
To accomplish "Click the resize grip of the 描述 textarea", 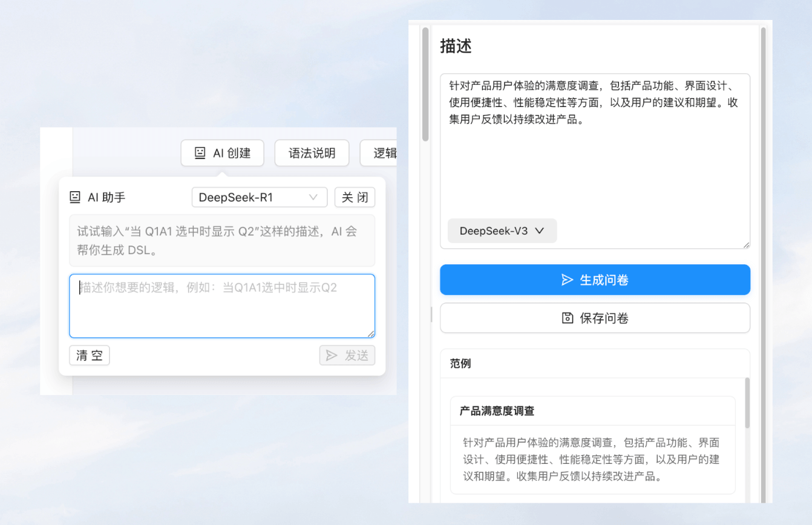I will [745, 244].
